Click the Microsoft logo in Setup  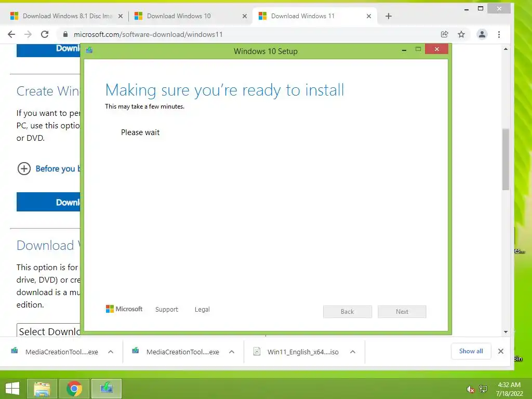pos(124,309)
